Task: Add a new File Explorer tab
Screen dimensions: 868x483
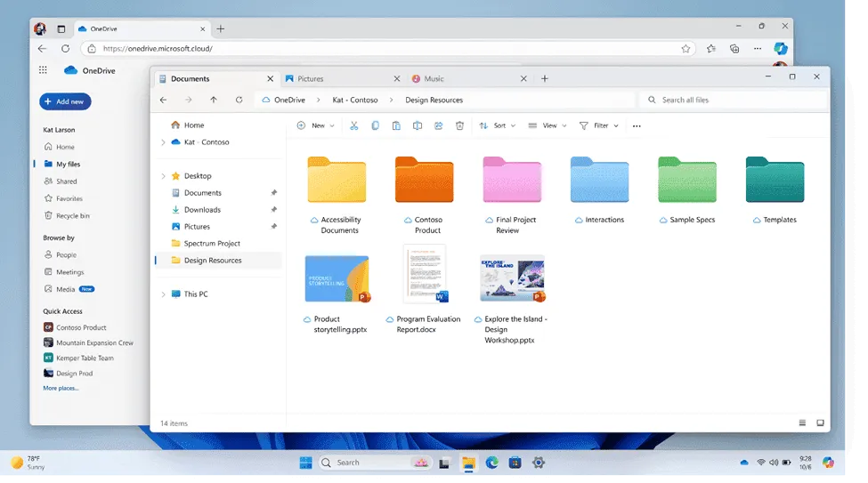Action: click(x=545, y=78)
